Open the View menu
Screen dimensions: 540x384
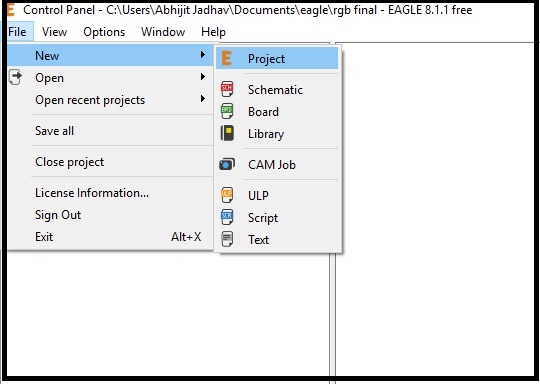(x=54, y=32)
